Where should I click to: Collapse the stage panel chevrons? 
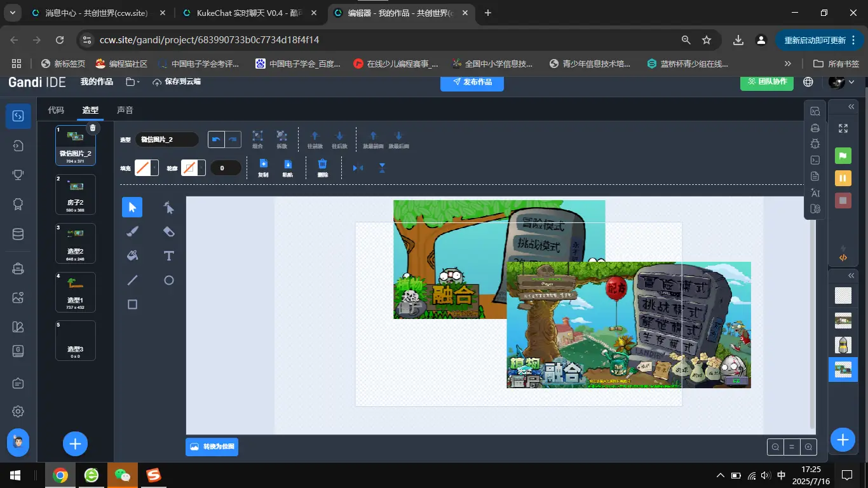tap(851, 106)
